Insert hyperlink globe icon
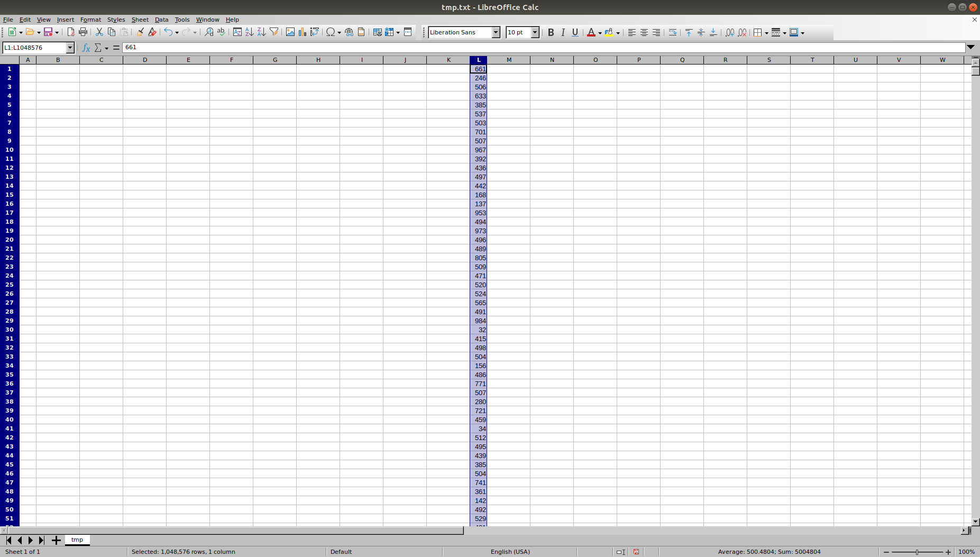 [x=349, y=32]
